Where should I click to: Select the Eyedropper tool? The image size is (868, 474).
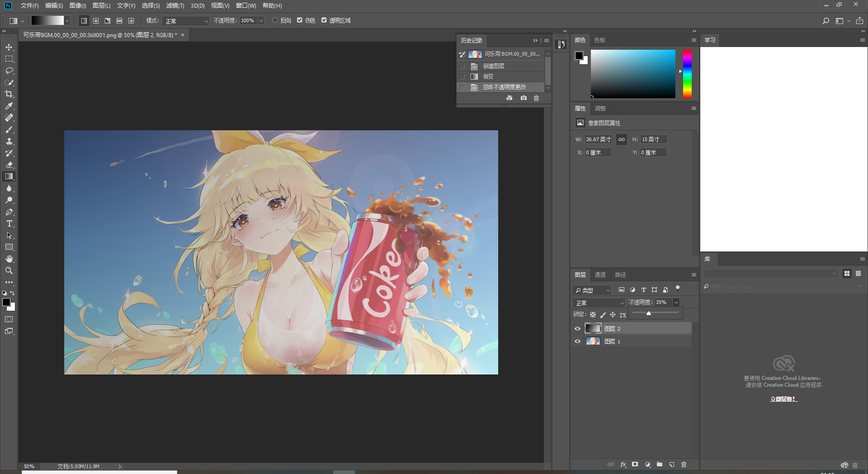click(9, 106)
